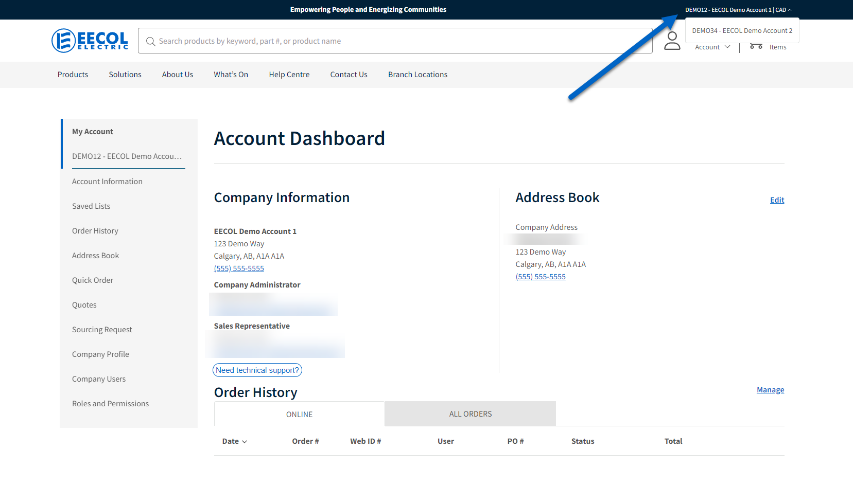The width and height of the screenshot is (853, 504).
Task: Click Manage link for Order History
Action: pyautogui.click(x=770, y=390)
